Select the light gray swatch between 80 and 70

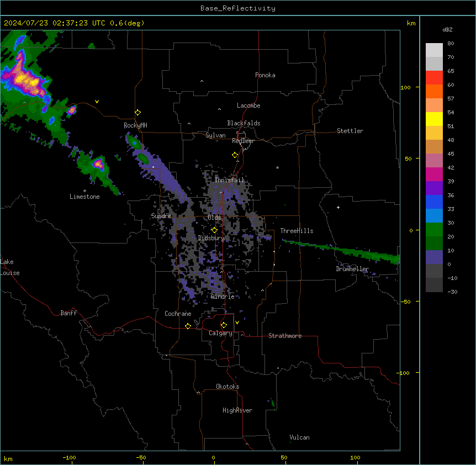(x=434, y=50)
